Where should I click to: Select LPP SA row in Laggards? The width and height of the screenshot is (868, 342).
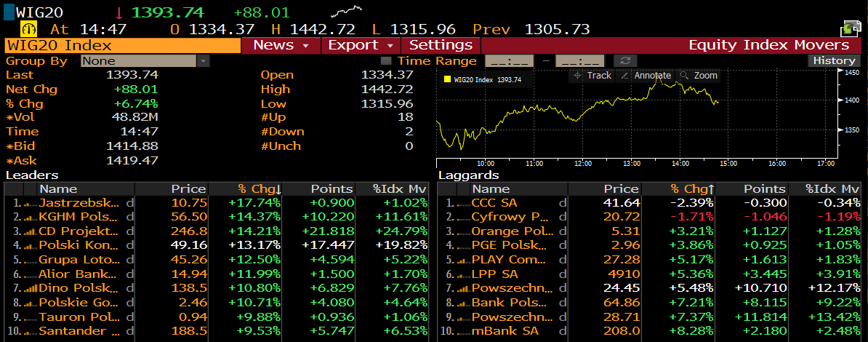point(649,274)
